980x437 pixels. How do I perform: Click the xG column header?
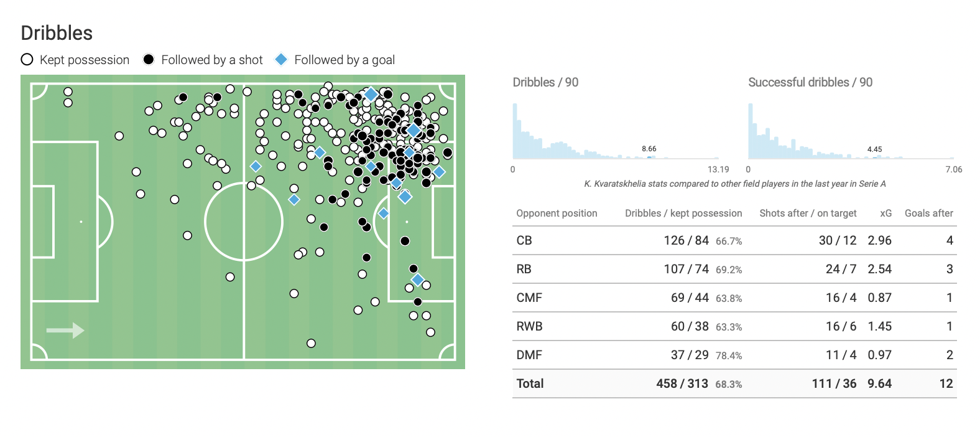885,213
